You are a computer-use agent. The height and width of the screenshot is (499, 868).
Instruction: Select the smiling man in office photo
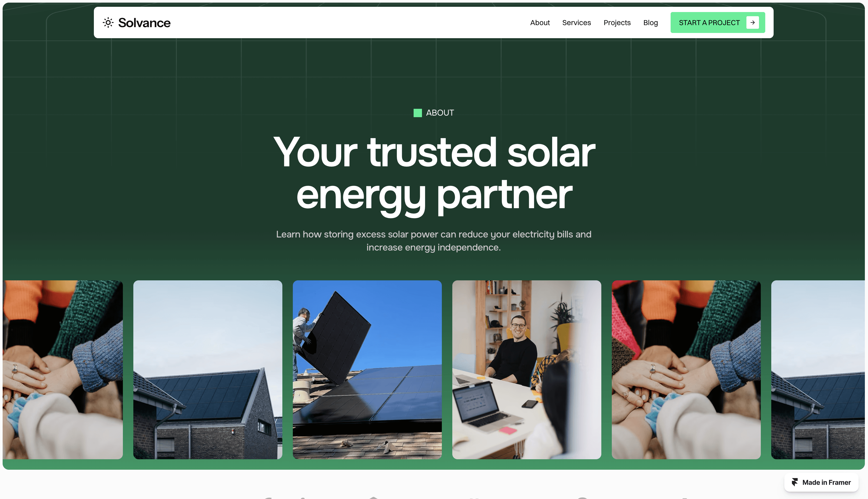coord(527,370)
